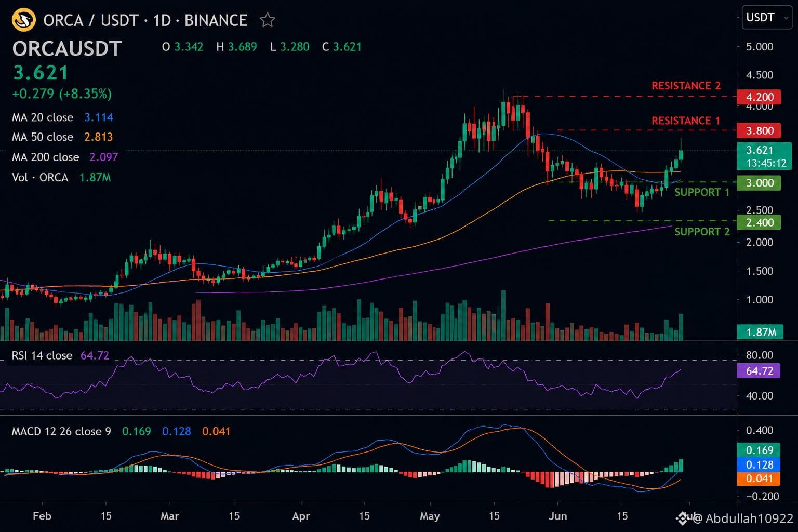The height and width of the screenshot is (532, 798).
Task: Click the MA 50 value 2.813
Action: [x=99, y=137]
